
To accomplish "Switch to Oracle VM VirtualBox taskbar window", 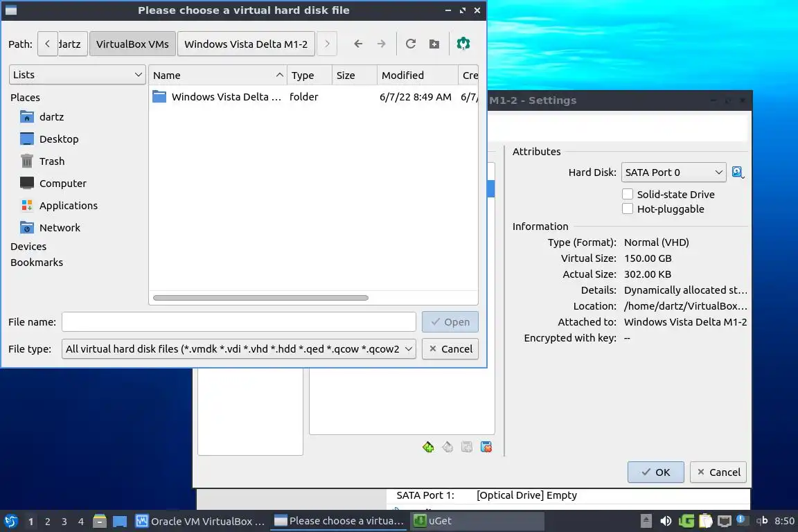I will coord(200,522).
